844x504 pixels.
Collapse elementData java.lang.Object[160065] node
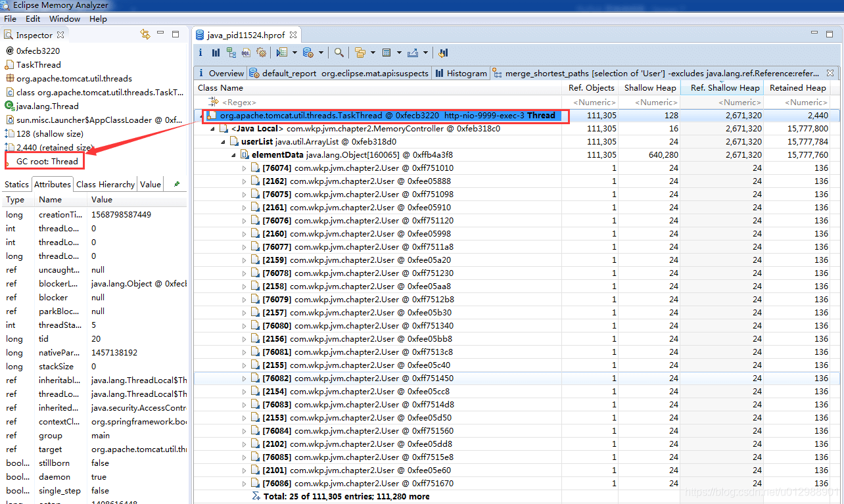coord(233,155)
